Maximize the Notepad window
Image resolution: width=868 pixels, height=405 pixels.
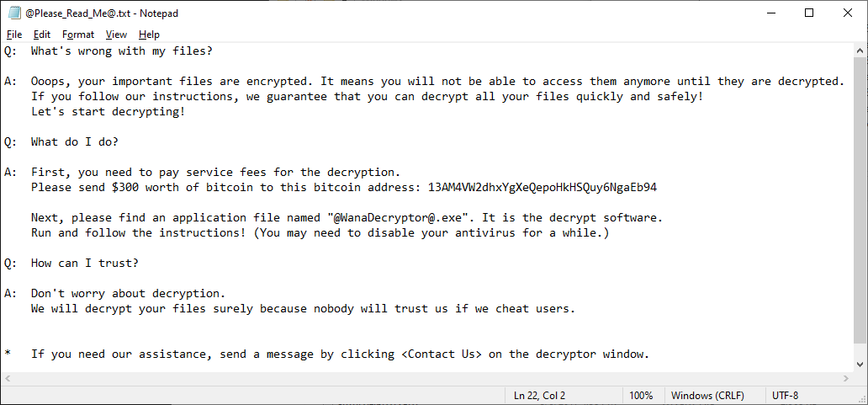[x=809, y=13]
